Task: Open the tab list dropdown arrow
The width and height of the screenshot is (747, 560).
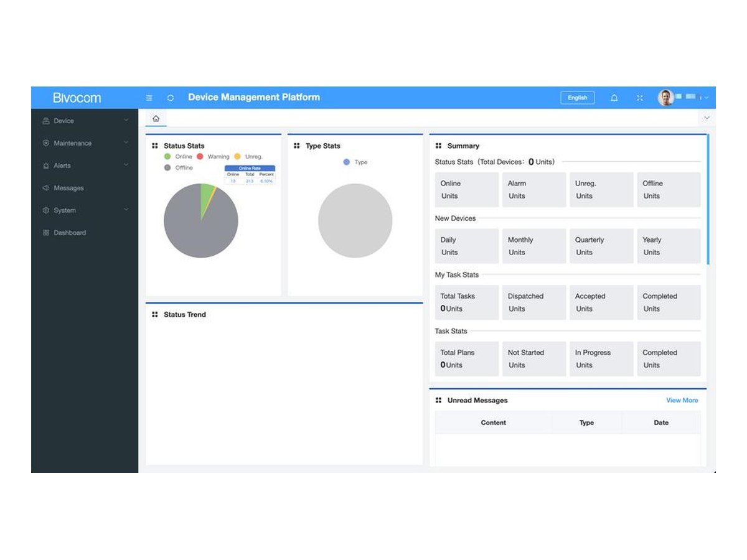Action: coord(707,118)
